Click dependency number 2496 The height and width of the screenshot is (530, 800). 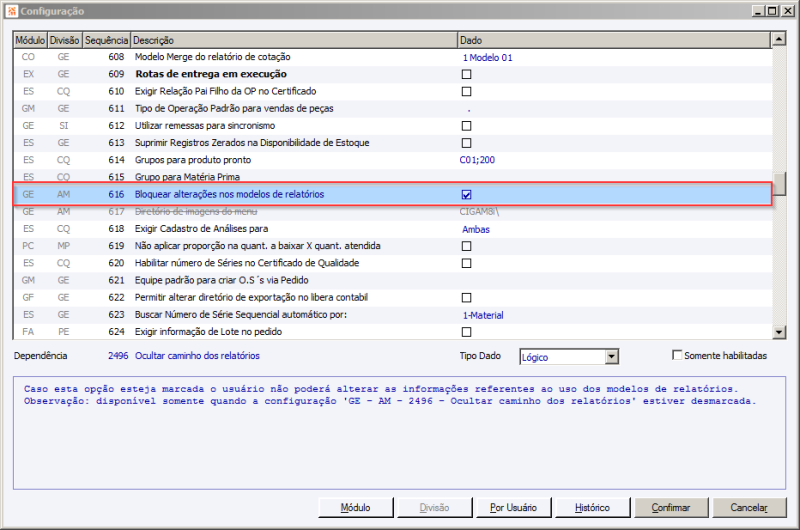click(118, 356)
